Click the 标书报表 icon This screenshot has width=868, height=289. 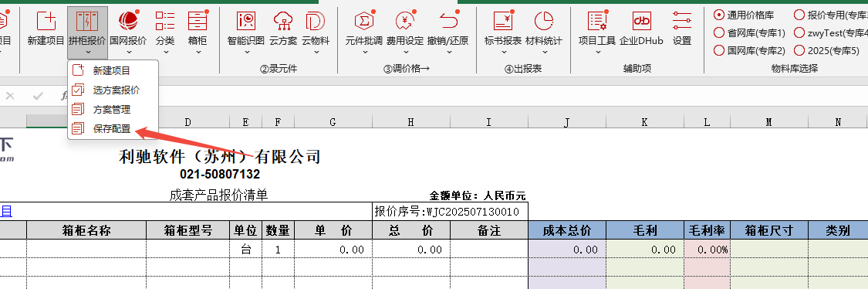[x=502, y=21]
